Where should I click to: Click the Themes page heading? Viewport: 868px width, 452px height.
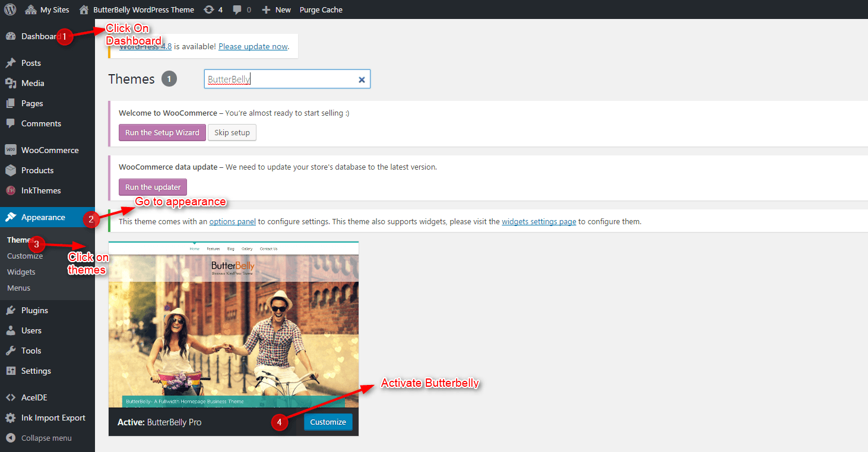coord(132,79)
